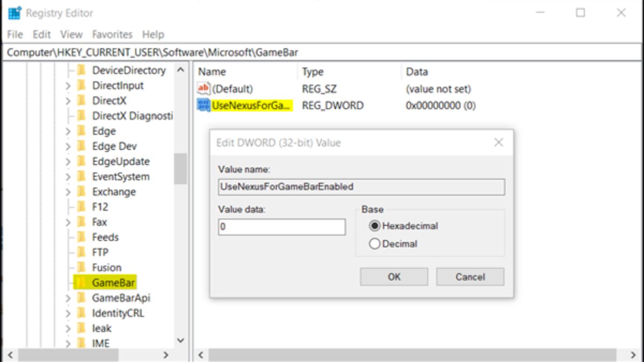Select the UseNexusForGa... value name
Image resolution: width=644 pixels, height=362 pixels.
(252, 106)
